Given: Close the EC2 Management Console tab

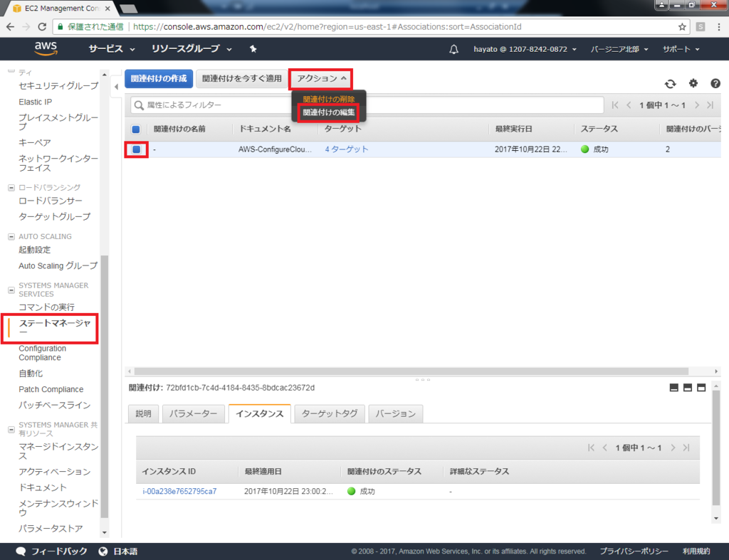Looking at the screenshot, I should [x=107, y=9].
